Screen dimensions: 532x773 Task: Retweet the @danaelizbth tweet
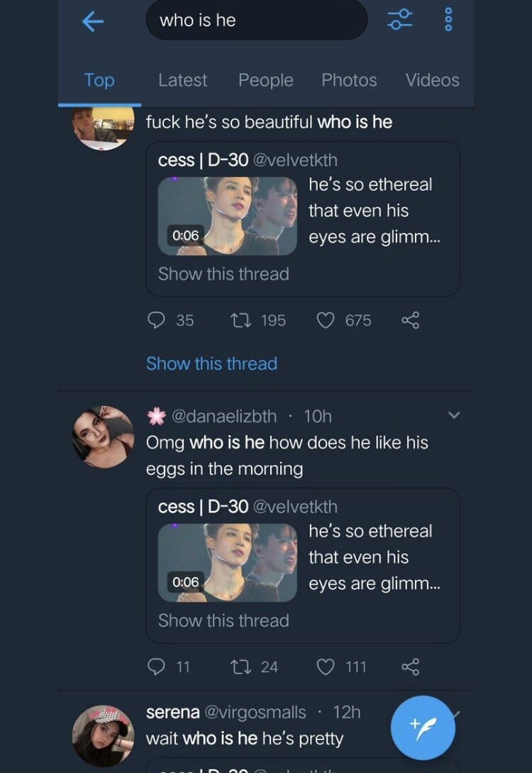[239, 667]
